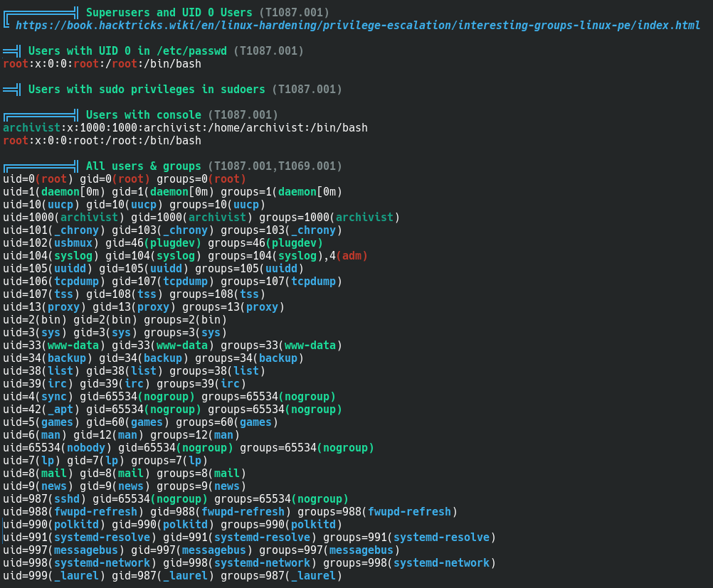Open the book.hacktricks.wiki privilege-escalation URL
The width and height of the screenshot is (713, 588).
[x=358, y=26]
